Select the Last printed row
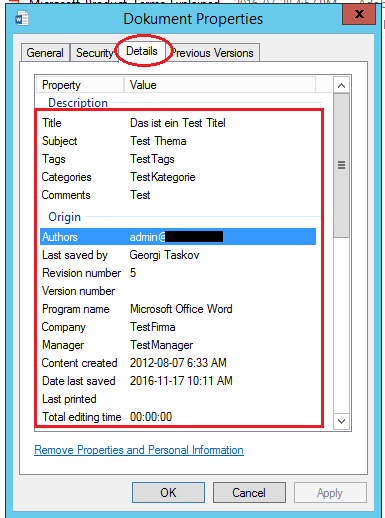The height and width of the screenshot is (518, 385). 178,399
